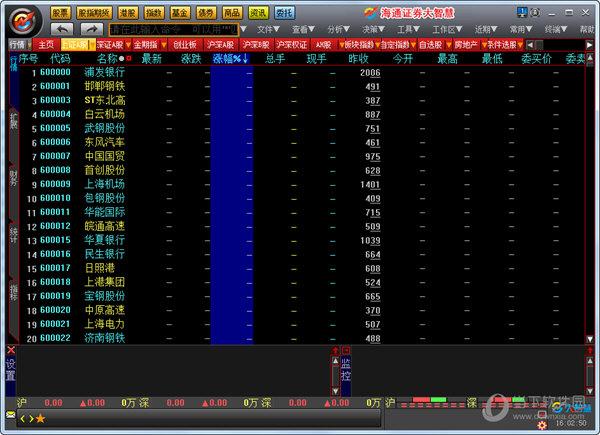Image resolution: width=600 pixels, height=435 pixels.
Task: Sort by the 涨幅% column header
Action: coord(227,59)
